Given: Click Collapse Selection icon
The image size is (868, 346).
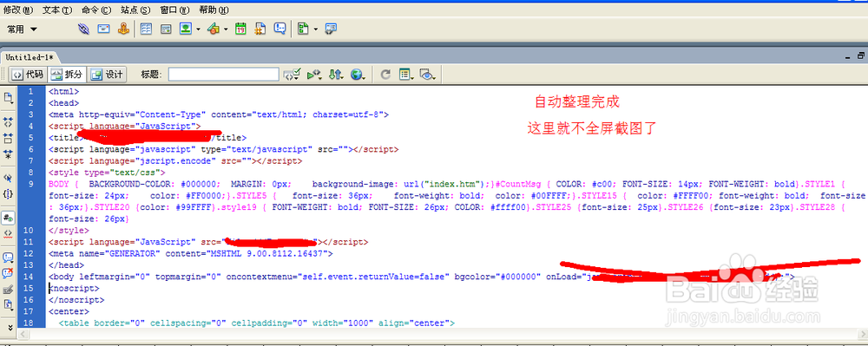Looking at the screenshot, I should coord(9,138).
